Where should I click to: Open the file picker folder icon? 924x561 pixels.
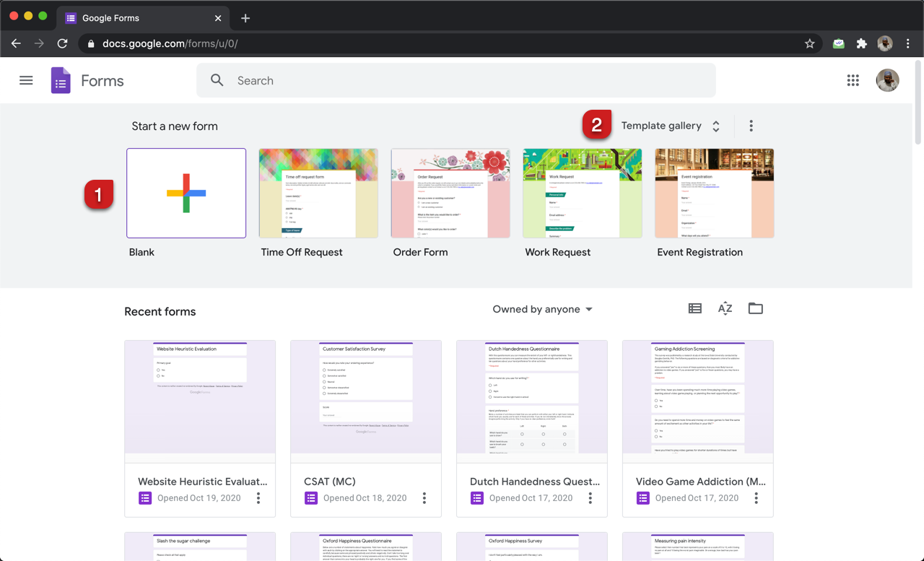coord(755,309)
